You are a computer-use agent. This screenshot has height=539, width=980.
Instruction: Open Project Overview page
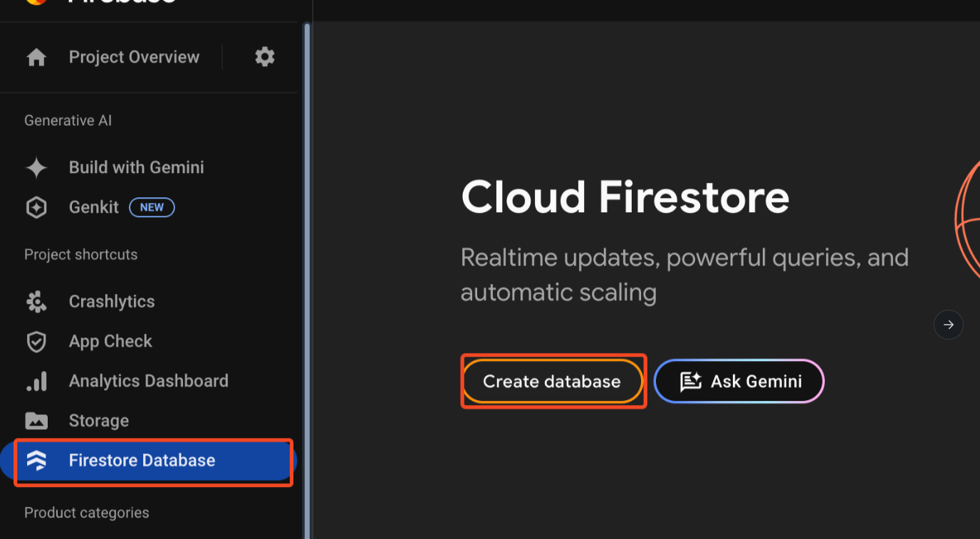134,57
